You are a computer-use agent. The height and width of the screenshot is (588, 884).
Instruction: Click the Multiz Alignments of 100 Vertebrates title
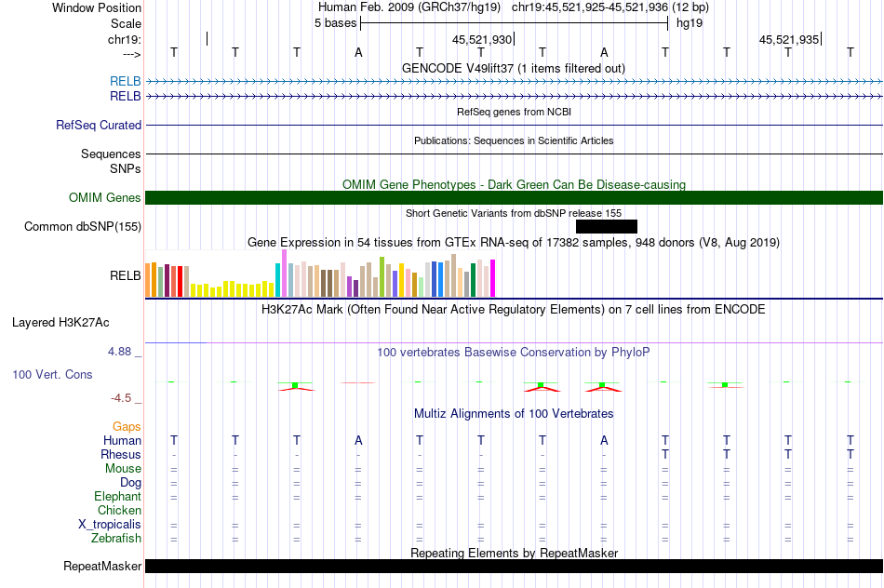[514, 414]
